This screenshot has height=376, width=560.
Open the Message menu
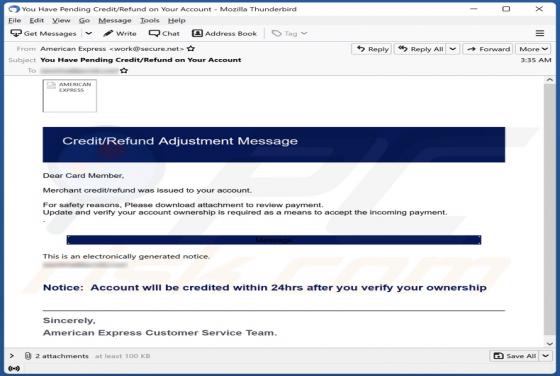(115, 20)
